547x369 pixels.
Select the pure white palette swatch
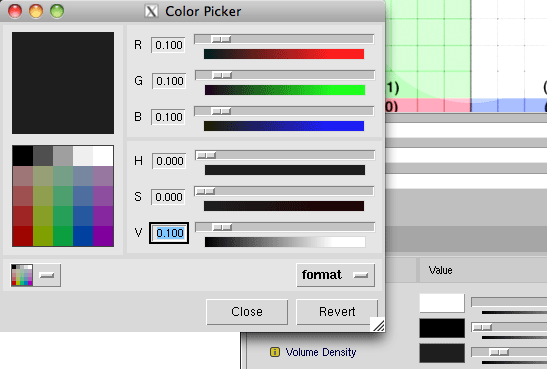pyautogui.click(x=103, y=156)
